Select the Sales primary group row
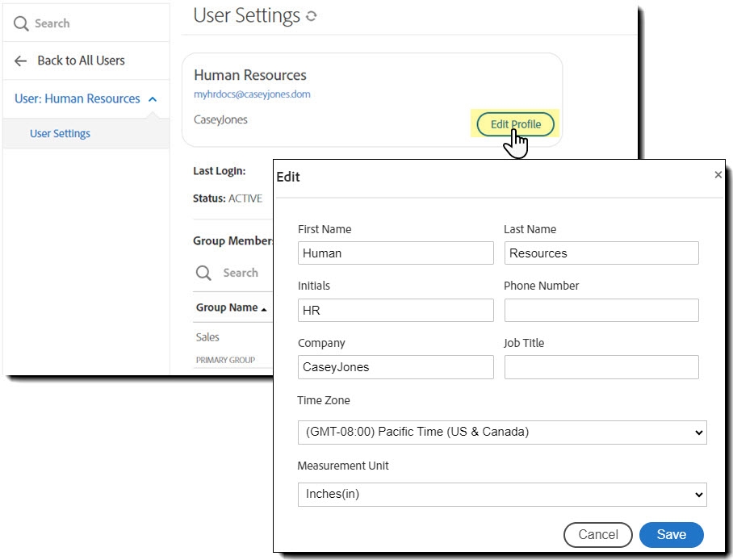This screenshot has height=560, width=733. [x=207, y=337]
